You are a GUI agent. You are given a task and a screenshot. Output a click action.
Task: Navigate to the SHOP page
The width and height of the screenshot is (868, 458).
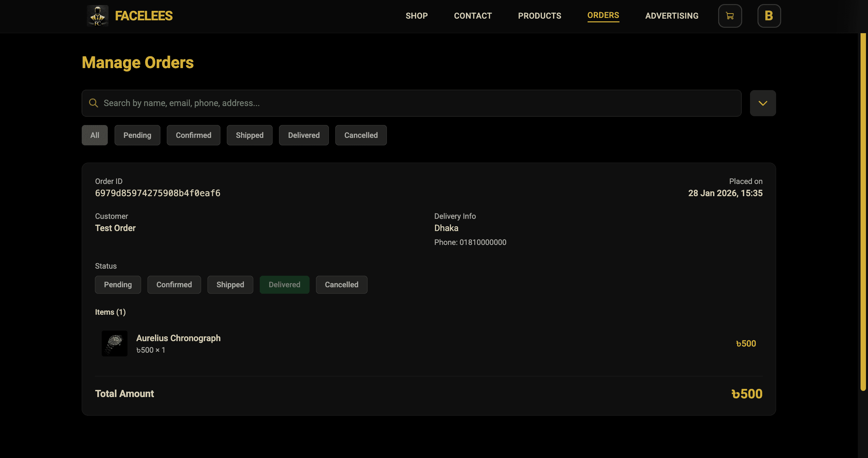tap(417, 16)
